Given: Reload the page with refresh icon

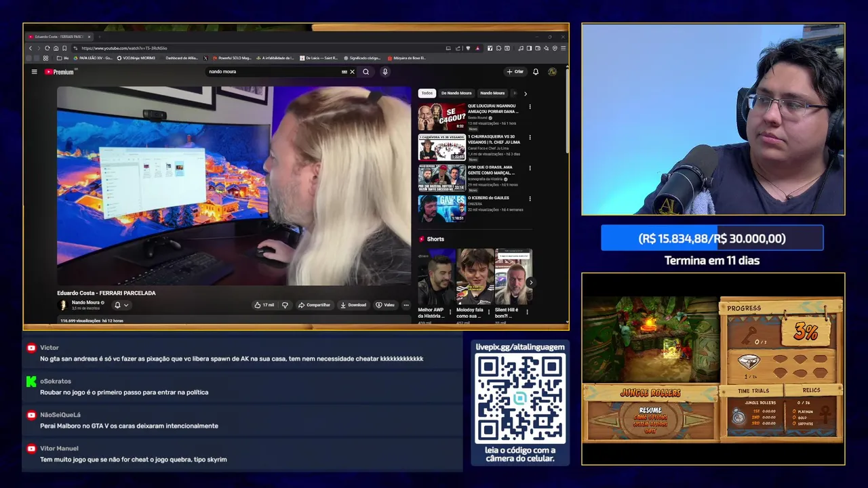Looking at the screenshot, I should (47, 48).
